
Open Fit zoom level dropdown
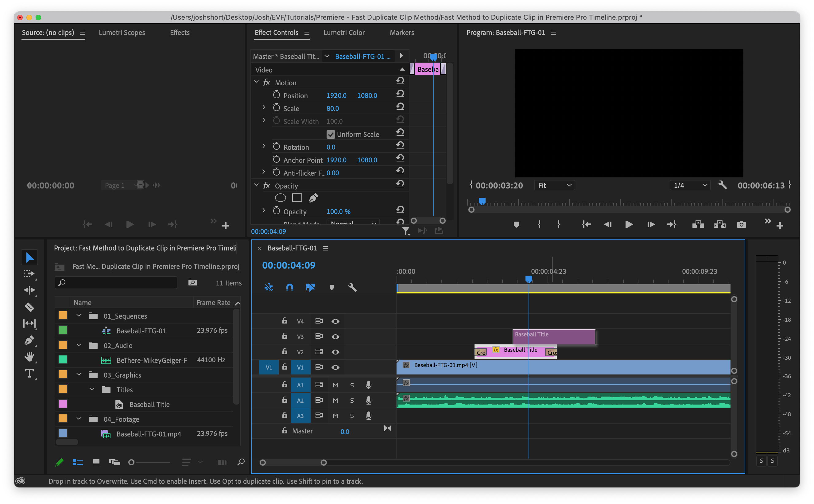coord(554,185)
